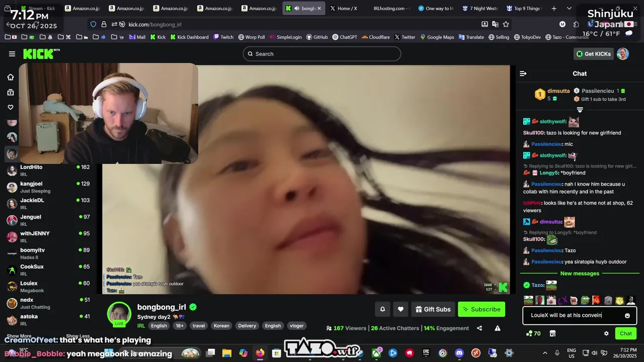Viewport: 644px width, 362px height.
Task: Open kangjoel channel in sidebar
Action: click(x=48, y=187)
